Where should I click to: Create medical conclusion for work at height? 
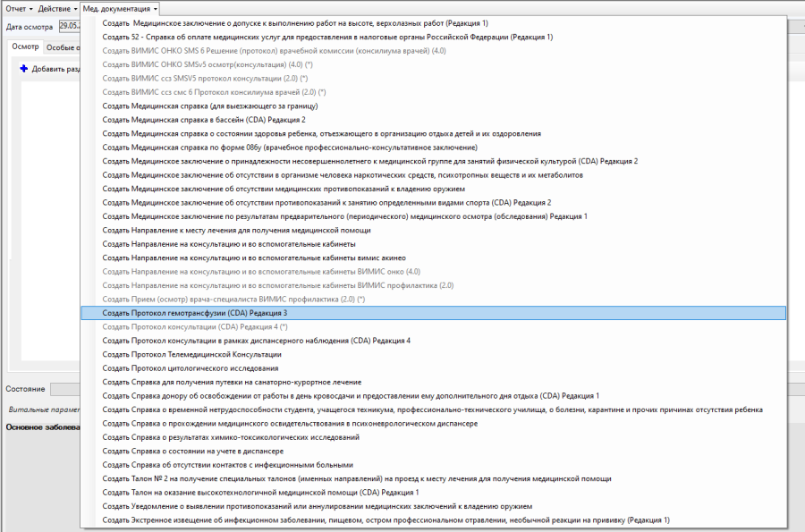click(x=434, y=23)
